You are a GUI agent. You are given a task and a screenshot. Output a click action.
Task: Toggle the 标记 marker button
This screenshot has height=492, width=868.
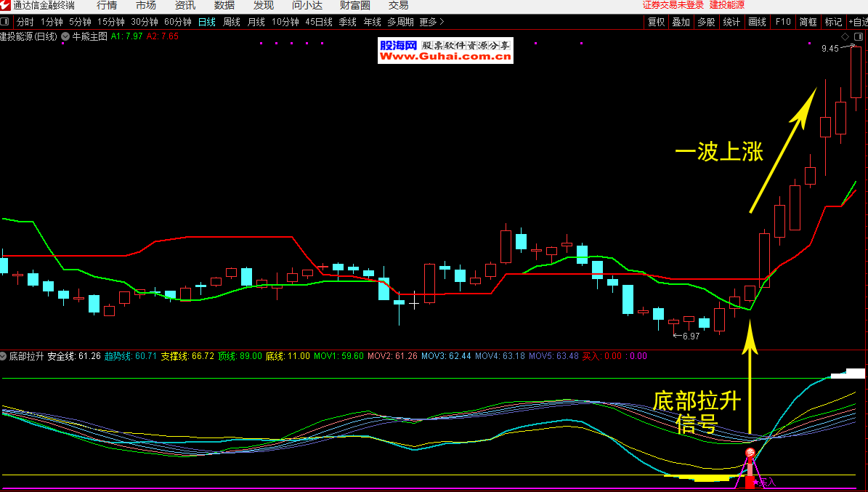click(833, 22)
